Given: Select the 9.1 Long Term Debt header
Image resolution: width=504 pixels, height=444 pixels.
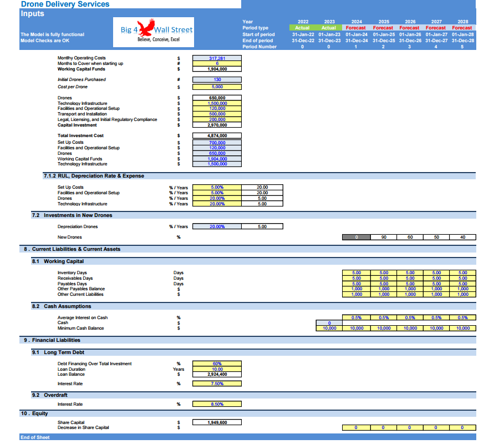Looking at the screenshot, I should (64, 352).
